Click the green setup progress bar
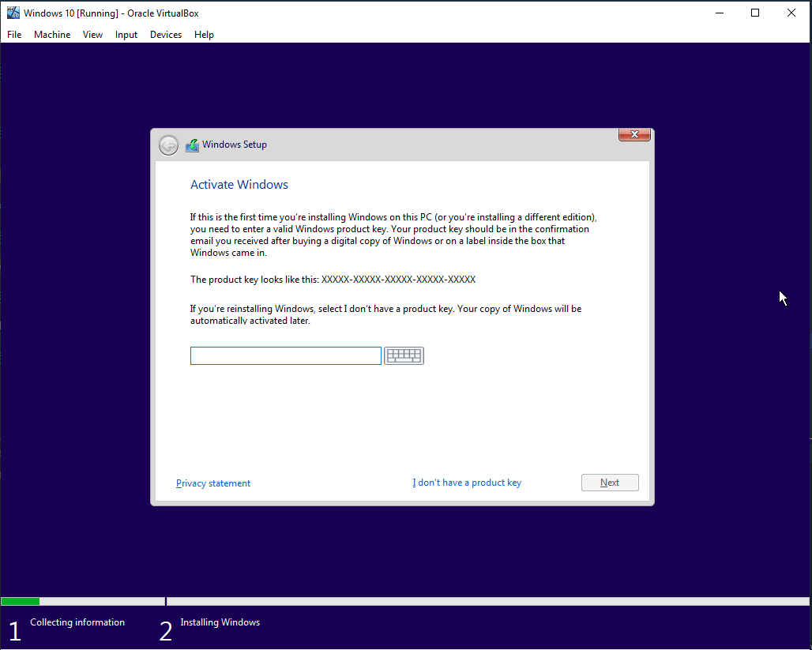Image resolution: width=812 pixels, height=650 pixels. click(x=21, y=601)
